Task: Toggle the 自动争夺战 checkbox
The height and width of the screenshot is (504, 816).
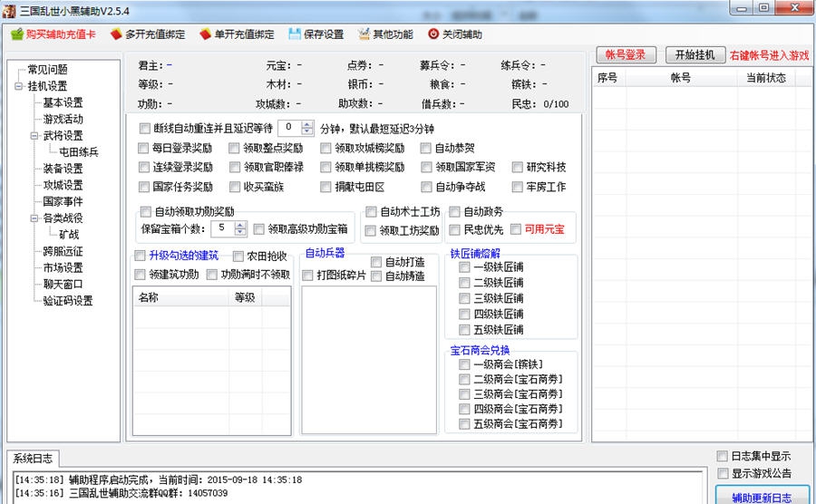Action: point(427,187)
